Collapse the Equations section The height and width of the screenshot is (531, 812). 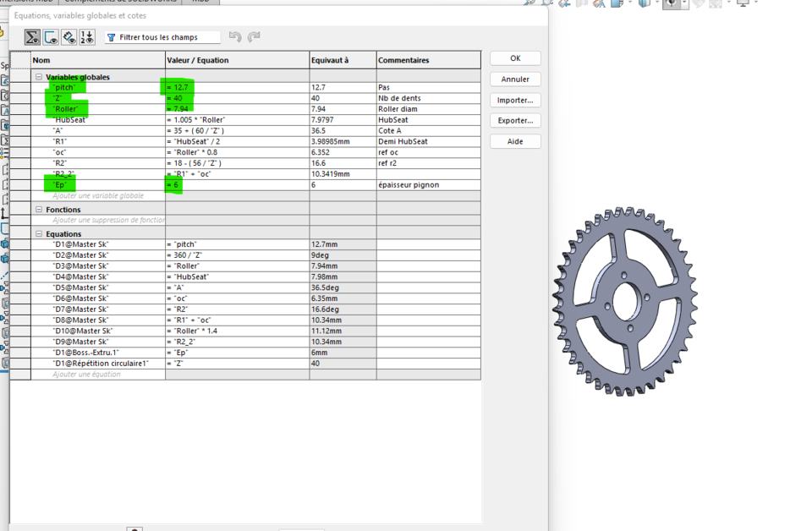coord(39,234)
